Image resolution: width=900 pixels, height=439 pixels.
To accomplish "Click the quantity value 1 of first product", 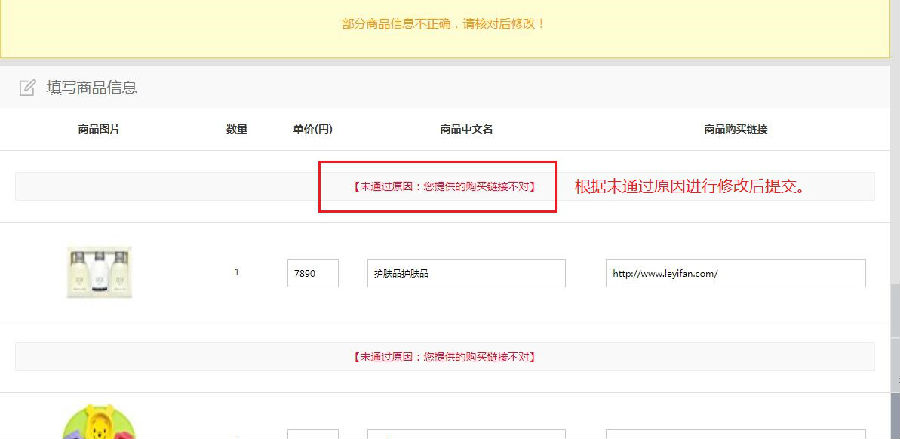I will click(237, 272).
